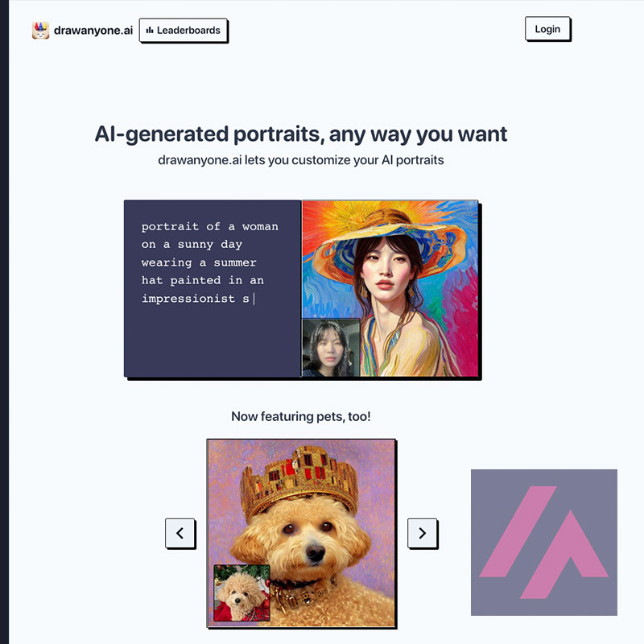Click the drawanyone.ai logo icon
This screenshot has height=644, width=644.
click(x=41, y=31)
